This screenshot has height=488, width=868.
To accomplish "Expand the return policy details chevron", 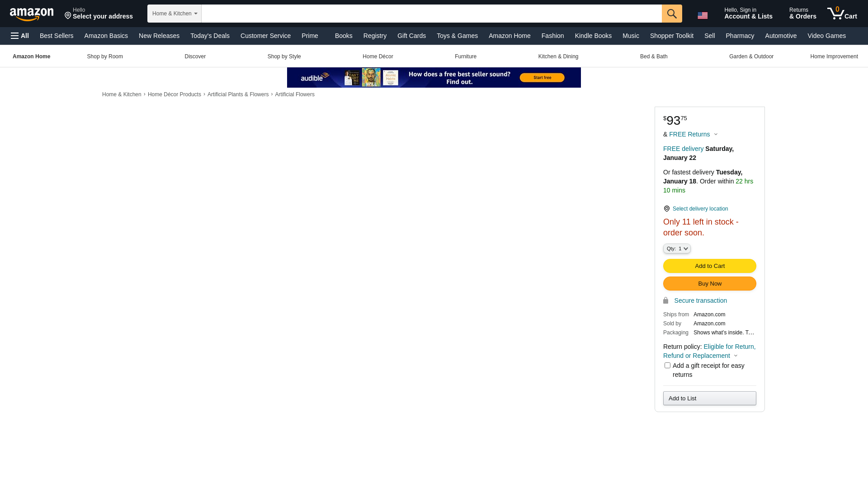I will click(x=736, y=356).
